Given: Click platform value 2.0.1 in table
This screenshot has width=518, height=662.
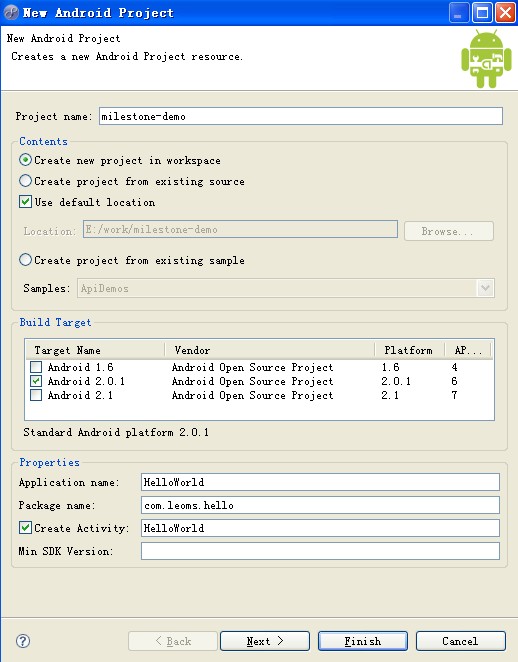Looking at the screenshot, I should pos(396,381).
